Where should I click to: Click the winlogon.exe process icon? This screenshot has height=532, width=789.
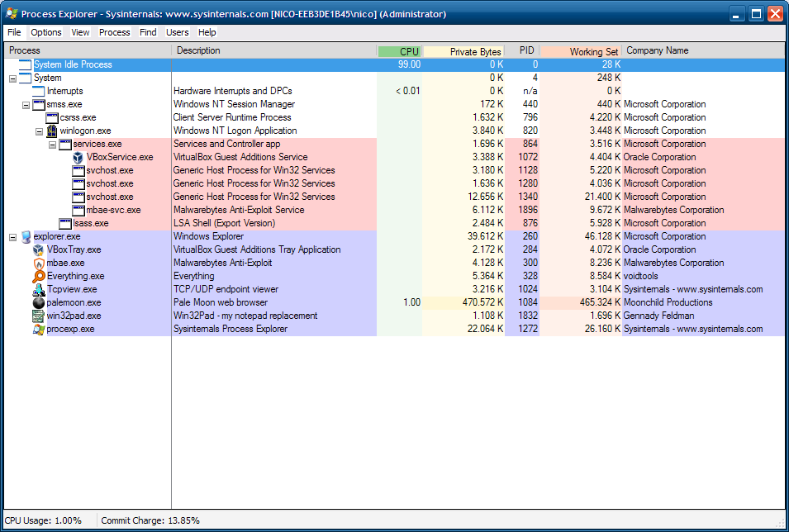click(x=52, y=131)
